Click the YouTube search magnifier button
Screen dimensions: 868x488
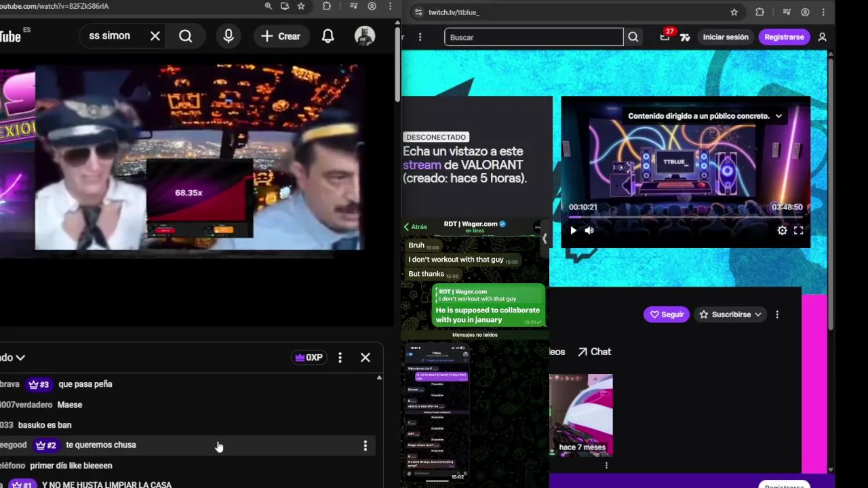pos(186,36)
